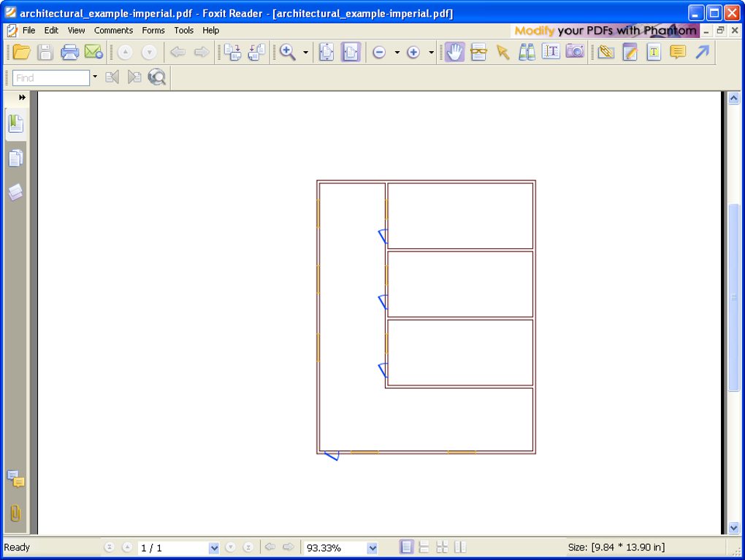Open the binoculars search tool
The width and height of the screenshot is (745, 560).
(527, 52)
